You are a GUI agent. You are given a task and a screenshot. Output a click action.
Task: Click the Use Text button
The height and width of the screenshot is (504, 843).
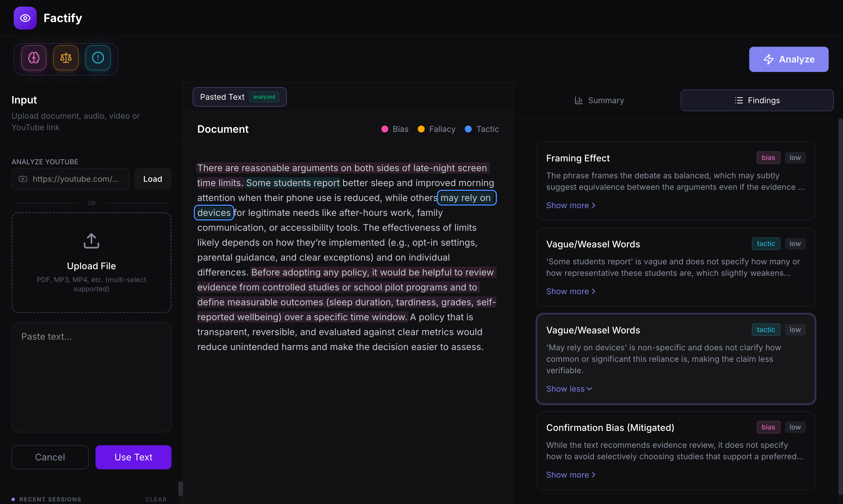(x=133, y=457)
